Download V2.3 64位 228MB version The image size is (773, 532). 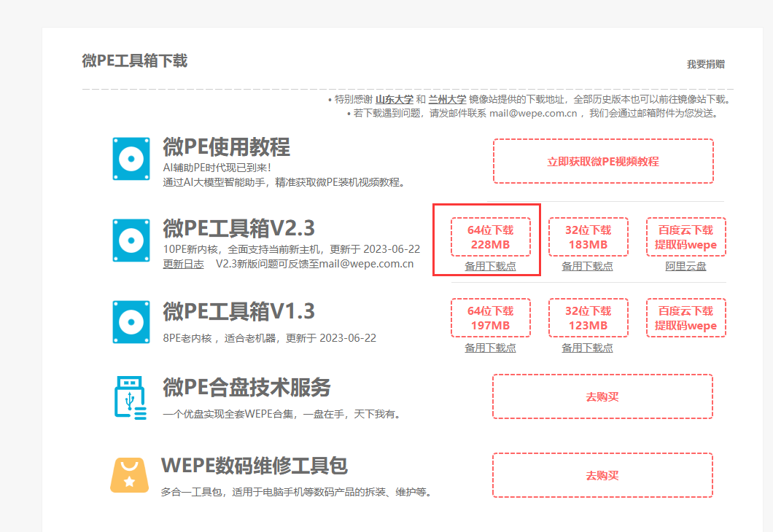490,237
